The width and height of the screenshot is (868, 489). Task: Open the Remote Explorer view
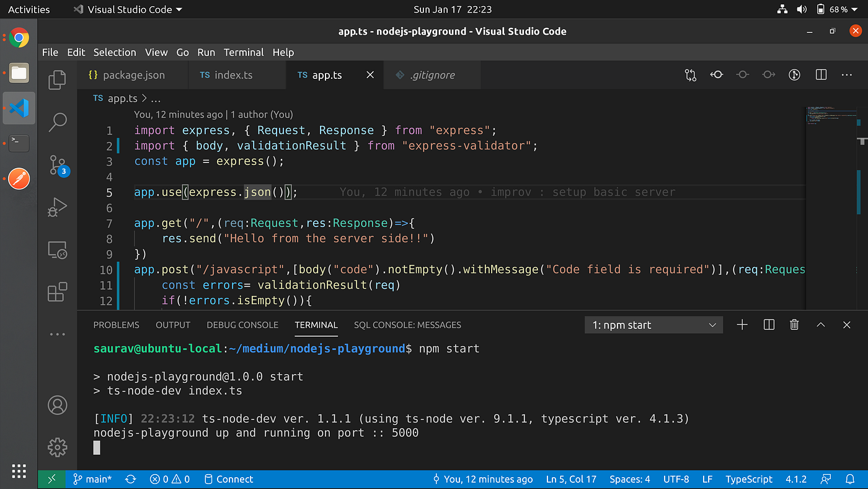58,249
